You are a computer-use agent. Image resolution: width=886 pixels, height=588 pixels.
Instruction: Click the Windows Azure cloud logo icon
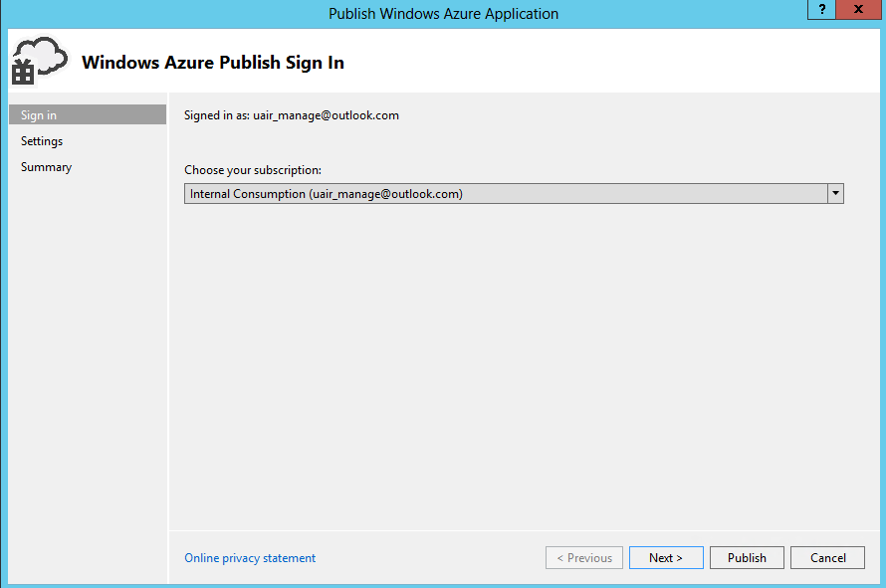[39, 62]
